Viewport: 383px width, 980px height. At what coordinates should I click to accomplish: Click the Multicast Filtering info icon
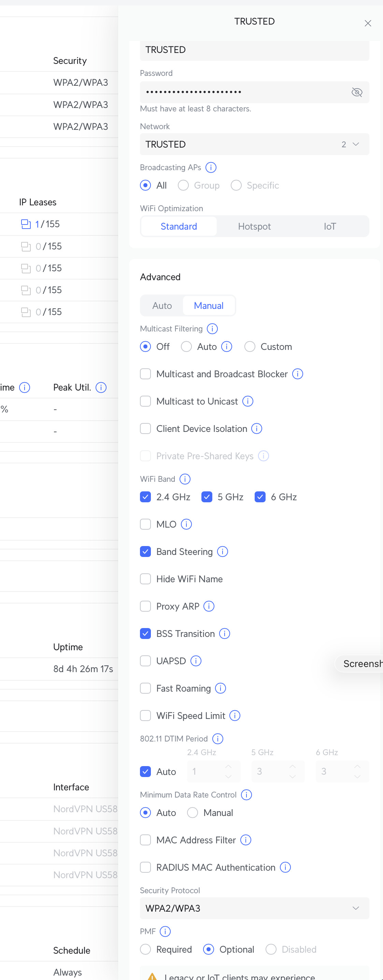click(x=212, y=329)
